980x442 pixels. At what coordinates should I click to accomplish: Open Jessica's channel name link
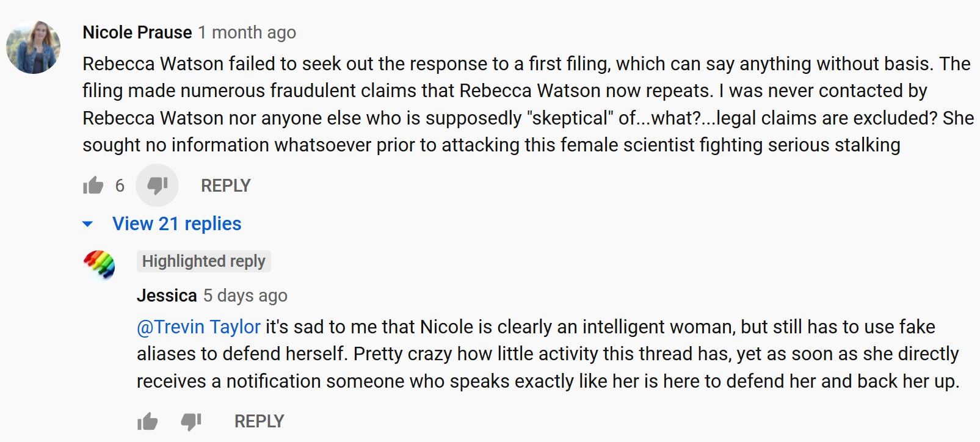pyautogui.click(x=167, y=295)
